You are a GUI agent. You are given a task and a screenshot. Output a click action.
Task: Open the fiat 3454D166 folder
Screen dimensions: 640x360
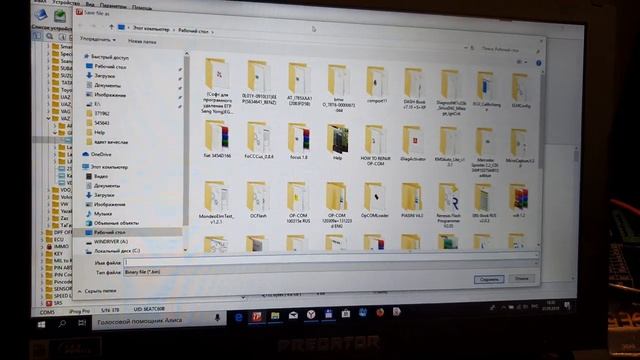click(x=217, y=140)
